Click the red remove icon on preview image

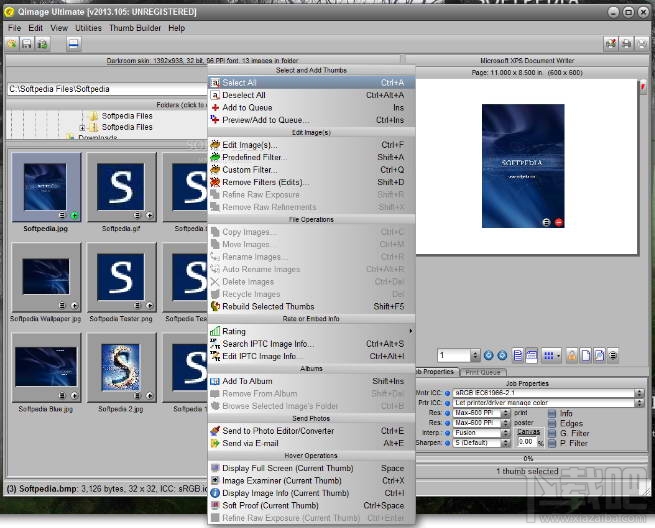tap(558, 221)
